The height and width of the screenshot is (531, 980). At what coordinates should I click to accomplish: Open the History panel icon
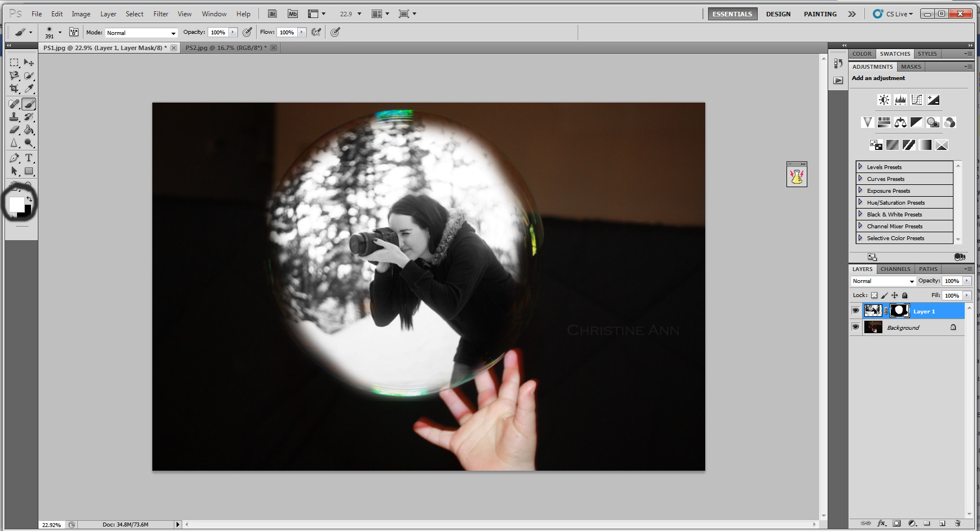838,64
